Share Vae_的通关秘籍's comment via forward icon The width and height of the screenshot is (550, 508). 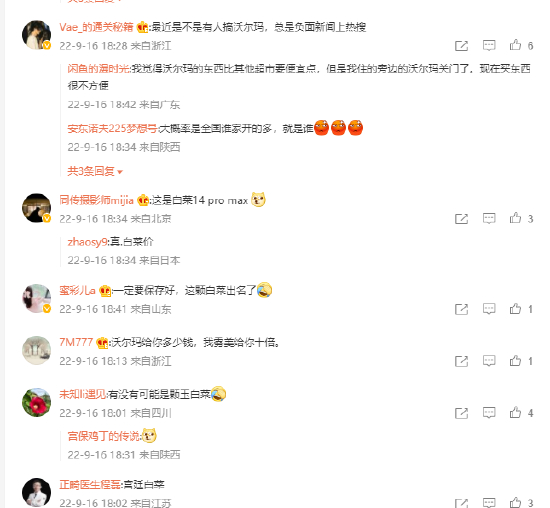(x=461, y=46)
